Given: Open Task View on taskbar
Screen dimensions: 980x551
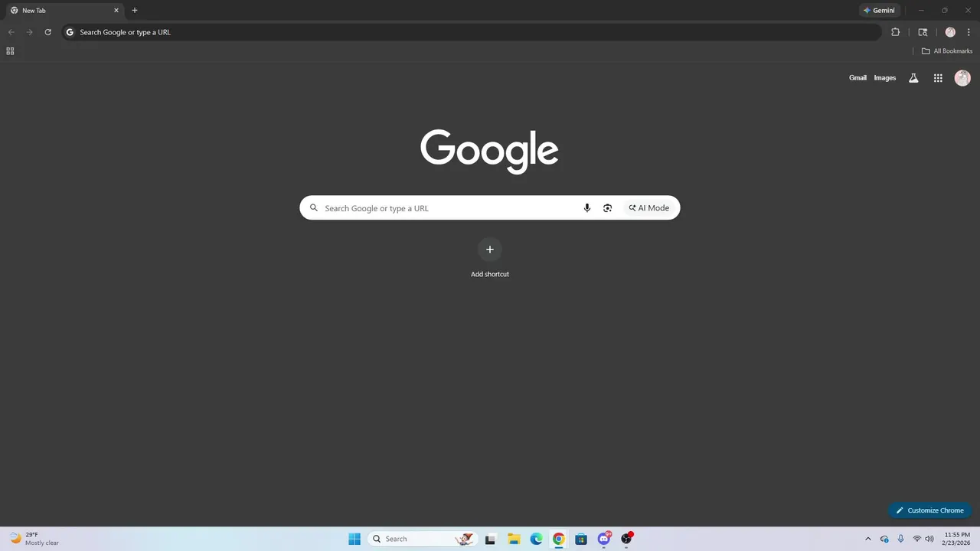Looking at the screenshot, I should (x=490, y=539).
